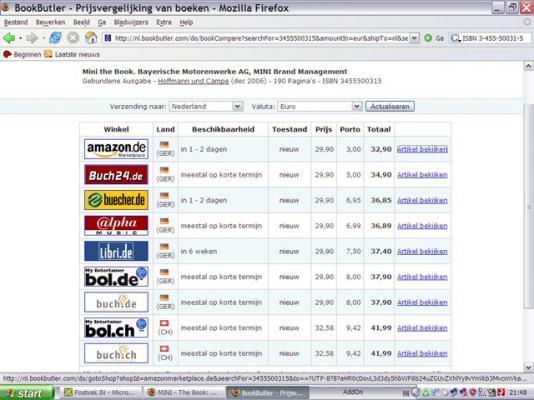Click the URL address bar field

pos(261,38)
